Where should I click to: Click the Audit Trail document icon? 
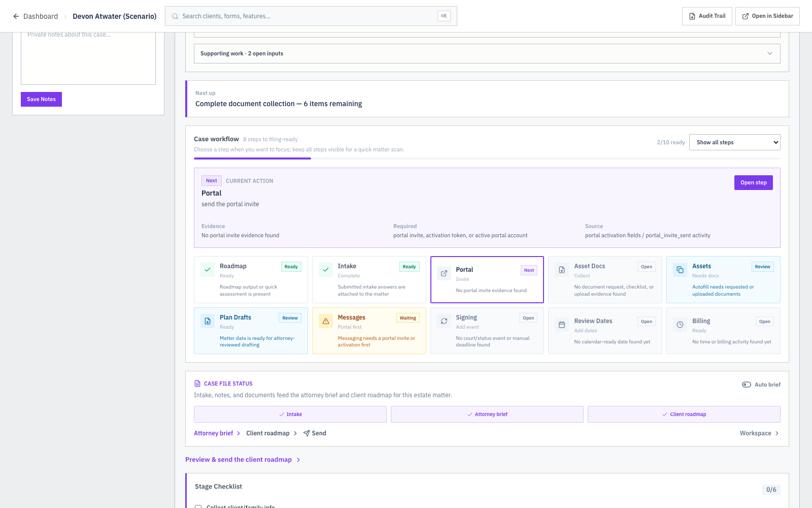692,16
